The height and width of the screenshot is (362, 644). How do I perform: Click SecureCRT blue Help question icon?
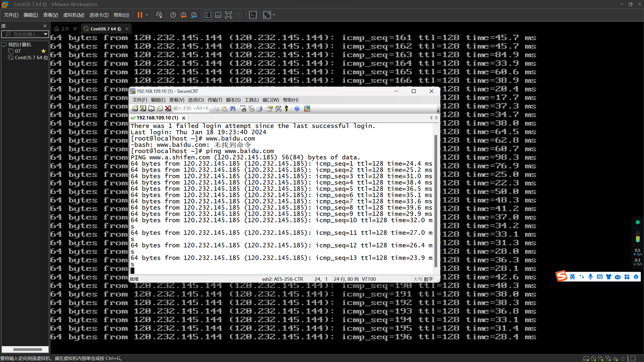click(297, 109)
